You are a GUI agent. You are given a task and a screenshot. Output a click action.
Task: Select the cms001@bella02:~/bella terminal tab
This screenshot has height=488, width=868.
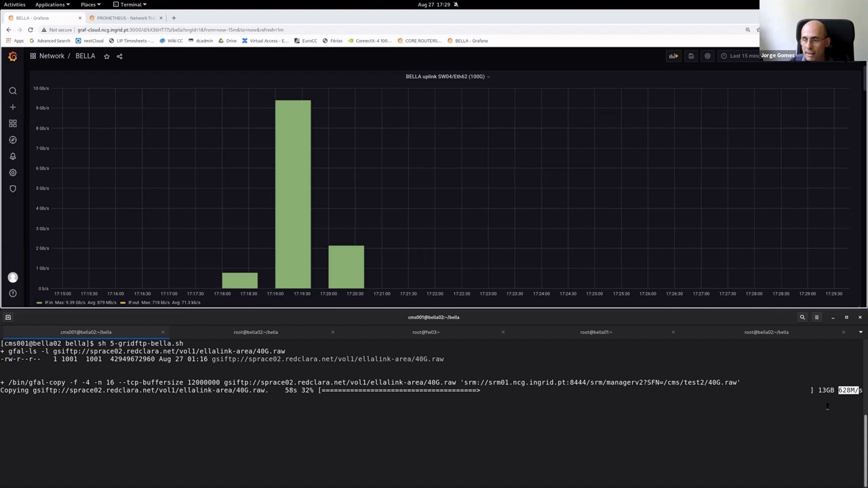pos(85,332)
